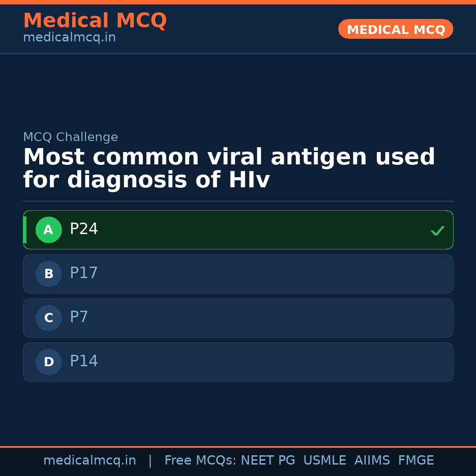This screenshot has height=476, width=476.
Task: Select the P24 answer row
Action: tap(238, 230)
